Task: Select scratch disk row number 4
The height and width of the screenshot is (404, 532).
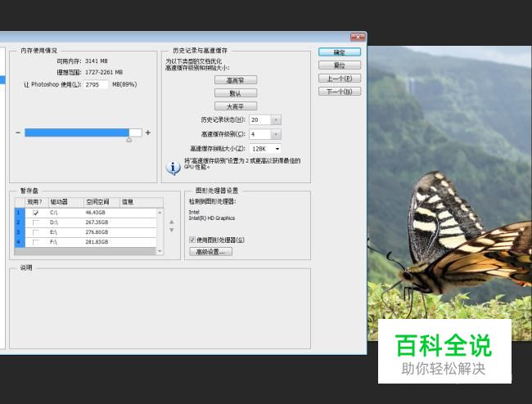Action: tap(20, 242)
